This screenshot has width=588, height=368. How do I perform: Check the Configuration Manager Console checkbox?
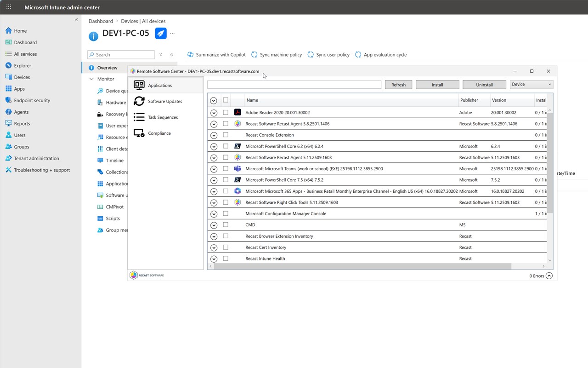226,213
